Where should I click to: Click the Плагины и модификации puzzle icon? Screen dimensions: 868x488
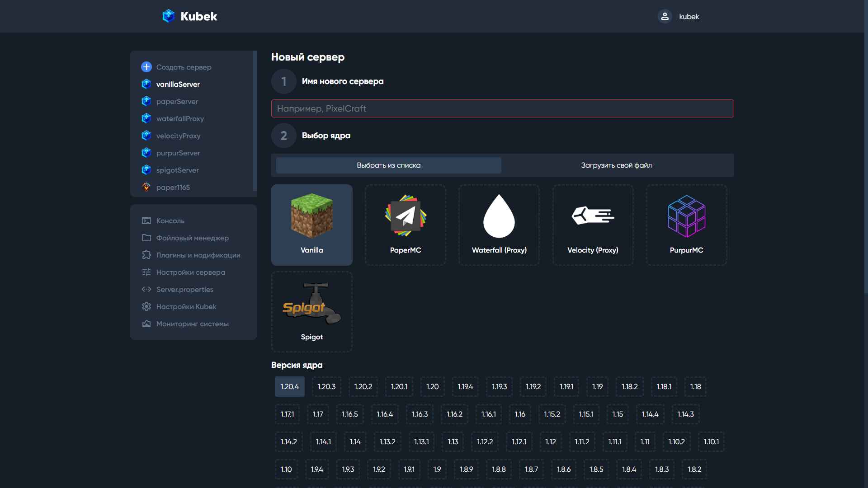click(146, 255)
